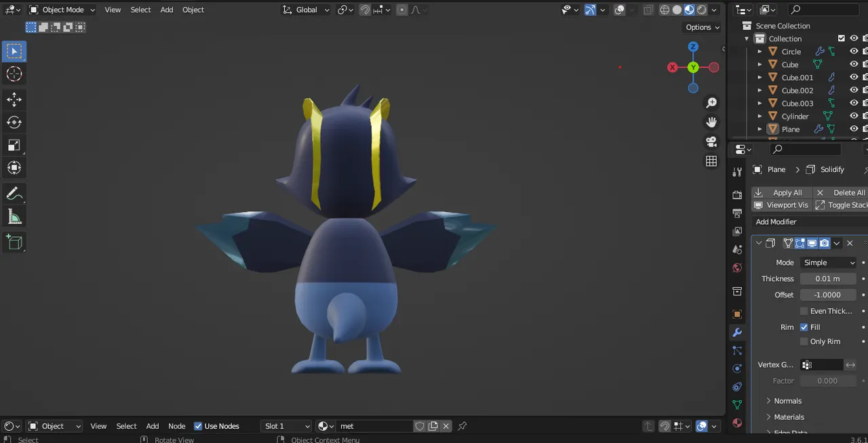Pick the Add Cube tool
The image size is (868, 443).
click(14, 242)
